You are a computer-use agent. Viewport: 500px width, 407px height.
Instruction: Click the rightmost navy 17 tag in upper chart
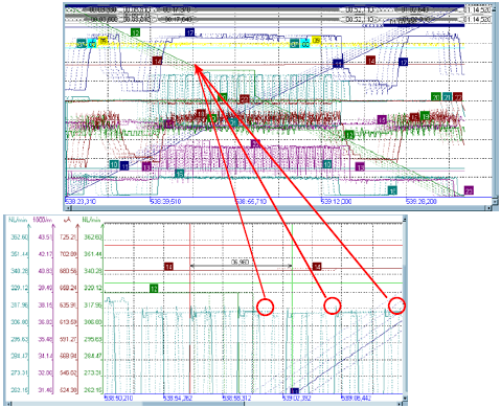coord(403,62)
